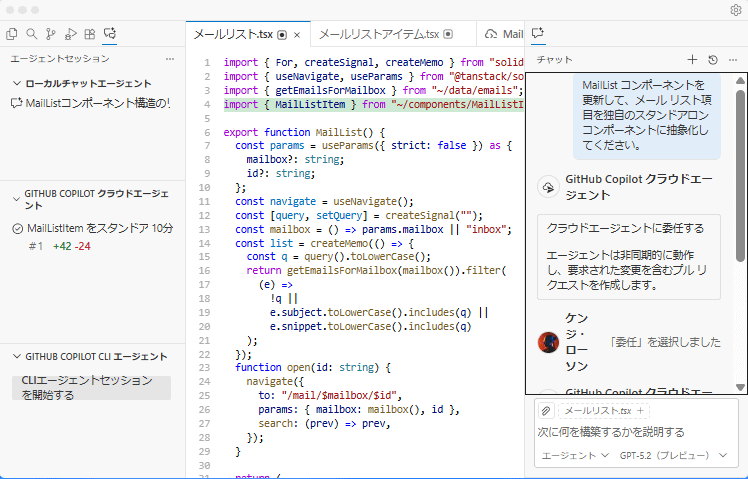
Task: Close the メールリスト.tsx editor tab
Action: tap(298, 34)
